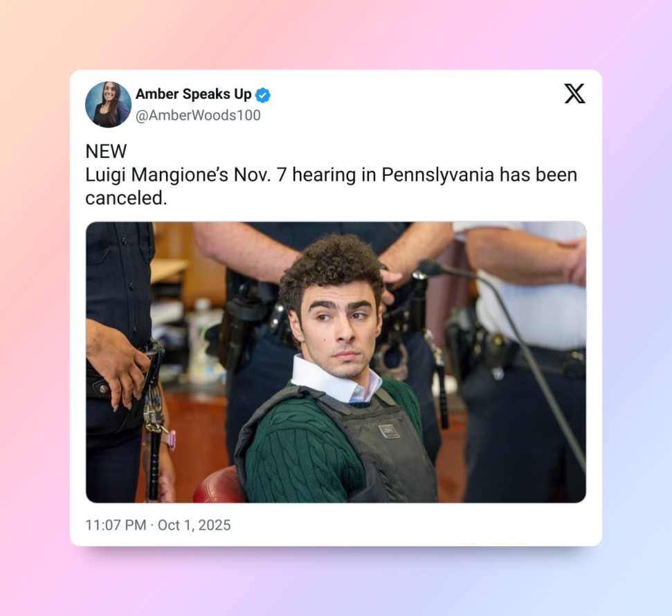The height and width of the screenshot is (616, 672).
Task: Click the X logo on the card
Action: pyautogui.click(x=574, y=93)
